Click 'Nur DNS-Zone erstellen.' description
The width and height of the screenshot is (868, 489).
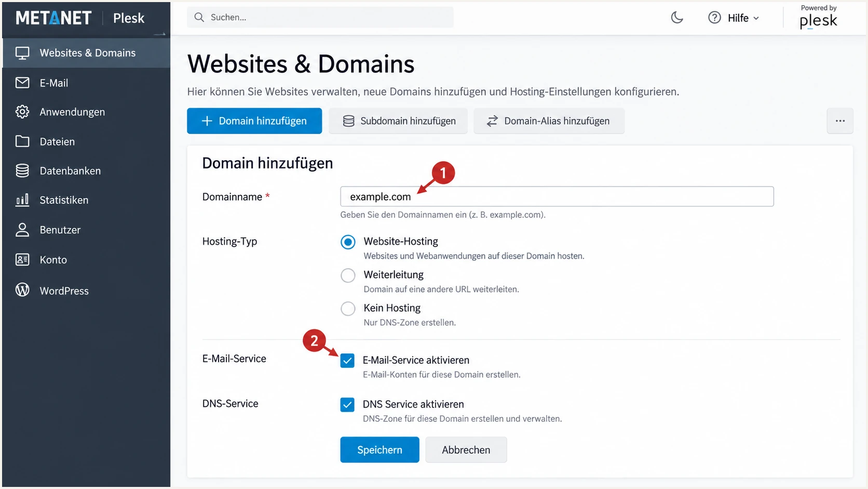(x=410, y=323)
